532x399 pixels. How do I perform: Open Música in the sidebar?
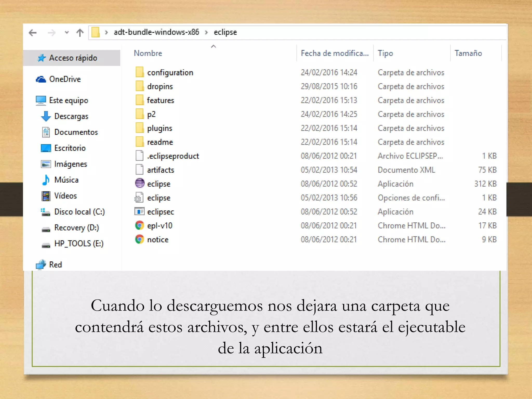click(66, 180)
